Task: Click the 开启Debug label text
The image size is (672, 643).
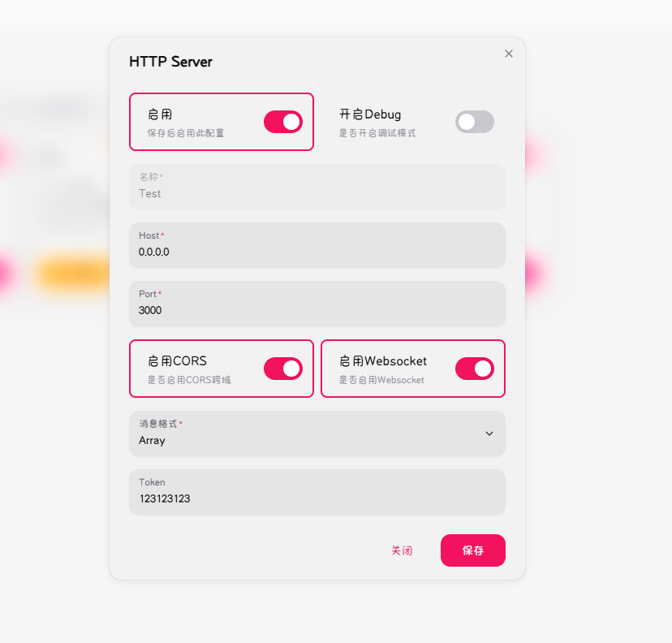Action: click(370, 114)
